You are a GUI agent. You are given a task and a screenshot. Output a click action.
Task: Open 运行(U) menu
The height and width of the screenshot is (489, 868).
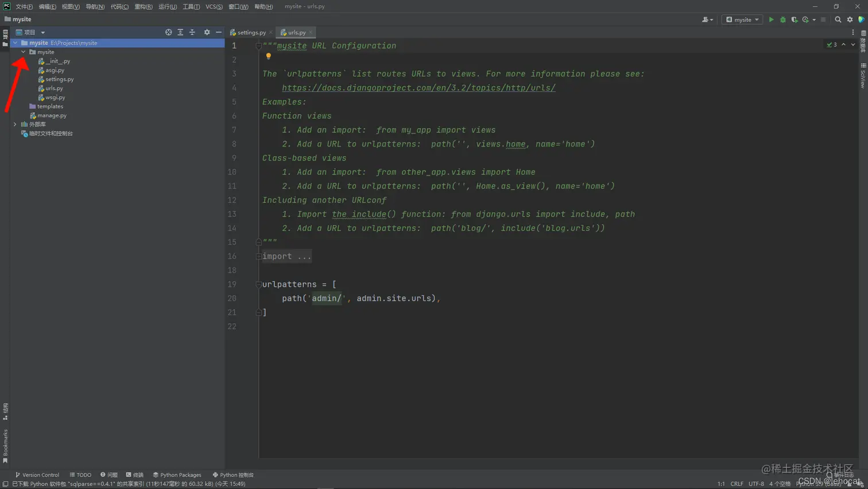pyautogui.click(x=168, y=6)
